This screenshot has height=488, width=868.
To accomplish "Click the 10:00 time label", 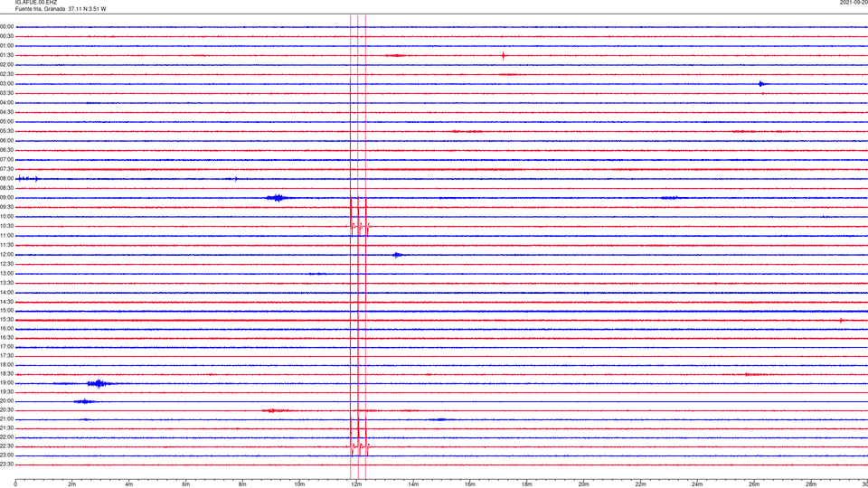I will coord(6,216).
